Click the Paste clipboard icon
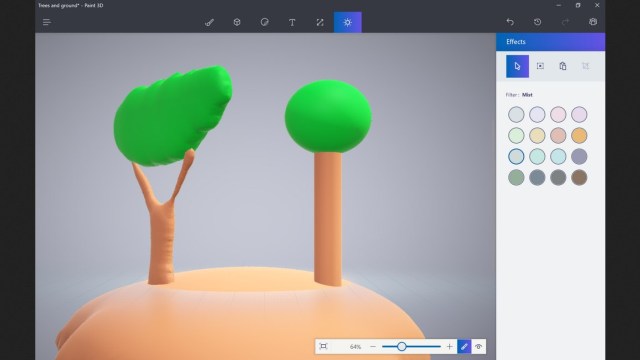This screenshot has height=360, width=640. point(562,66)
